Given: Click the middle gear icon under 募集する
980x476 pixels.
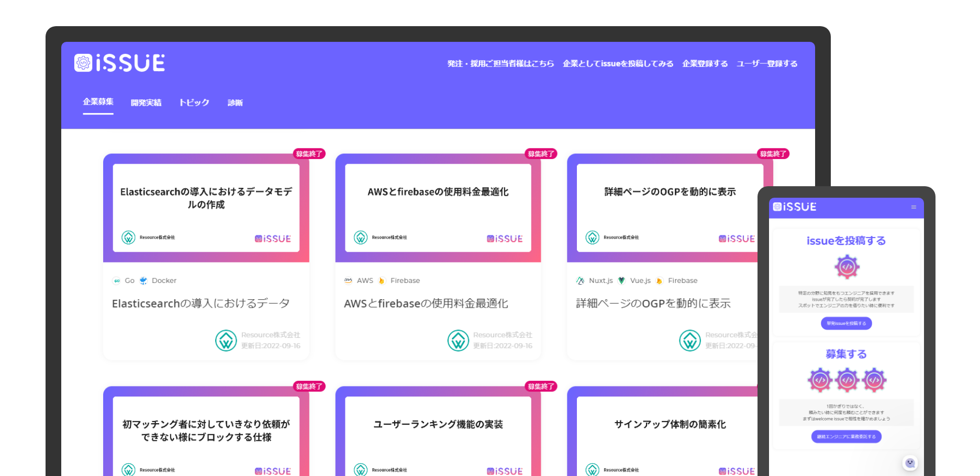Looking at the screenshot, I should [x=847, y=380].
